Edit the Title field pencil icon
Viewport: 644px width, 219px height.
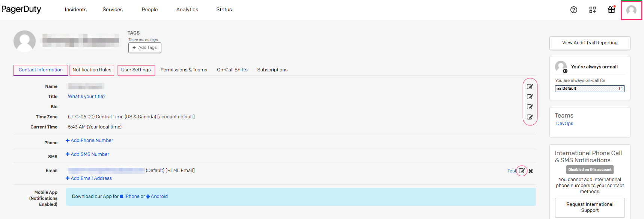click(530, 97)
